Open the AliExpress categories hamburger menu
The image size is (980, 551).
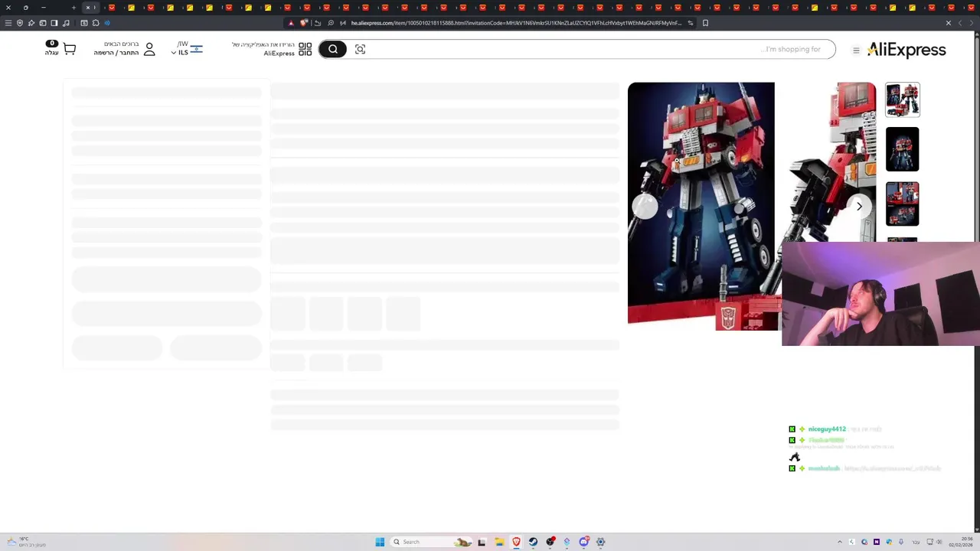point(856,51)
